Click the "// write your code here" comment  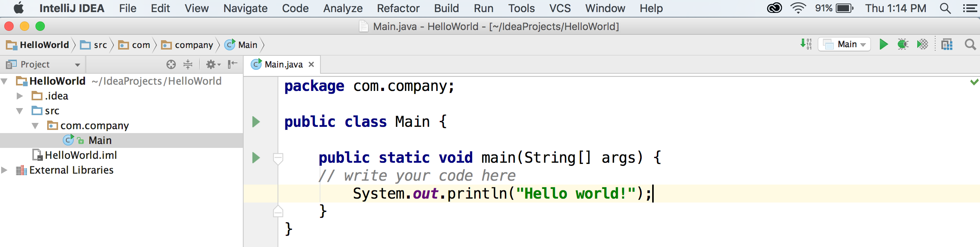coord(417,176)
